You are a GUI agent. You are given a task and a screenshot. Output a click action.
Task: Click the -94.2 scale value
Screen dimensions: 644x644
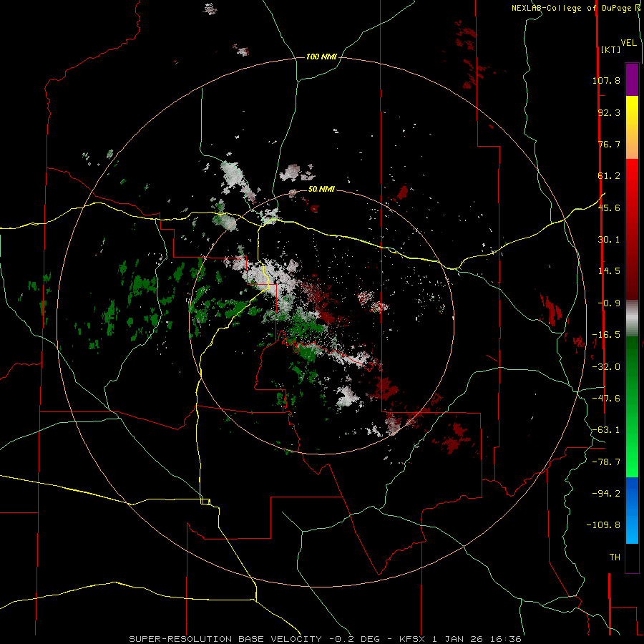606,493
